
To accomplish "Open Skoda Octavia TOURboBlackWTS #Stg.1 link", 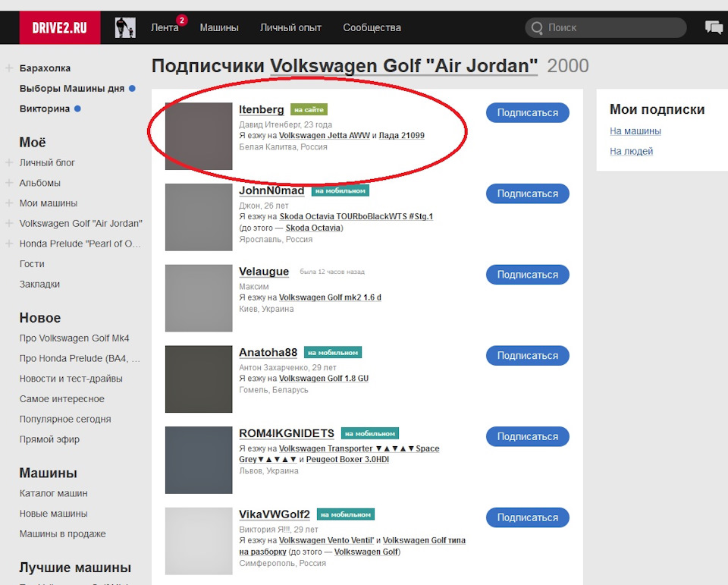I will (356, 216).
